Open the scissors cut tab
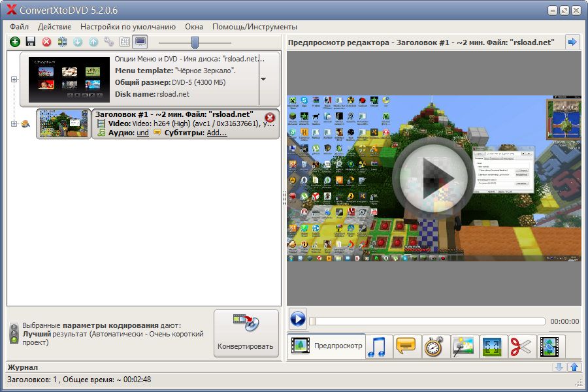The image size is (588, 392). (x=521, y=346)
